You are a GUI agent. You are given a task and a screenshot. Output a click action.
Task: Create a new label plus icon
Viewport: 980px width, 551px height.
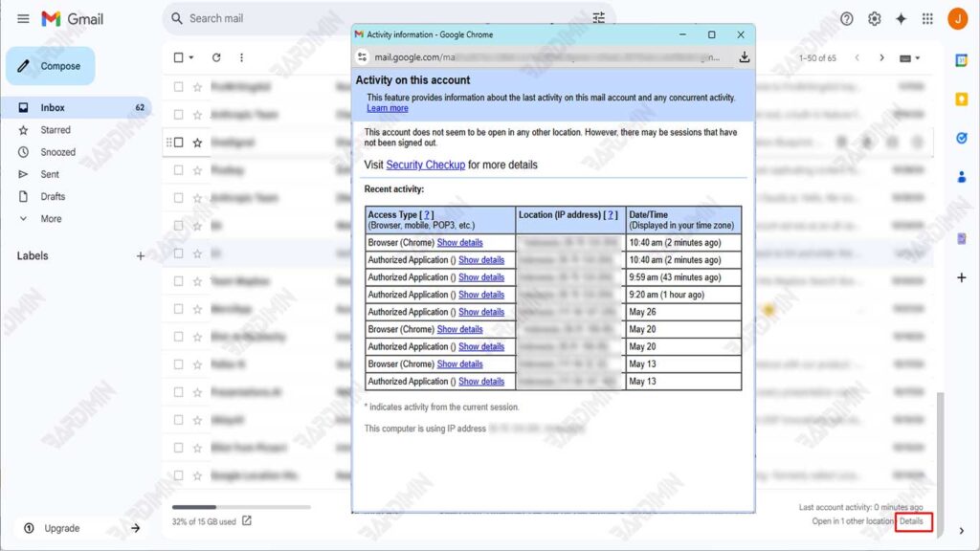(x=141, y=255)
